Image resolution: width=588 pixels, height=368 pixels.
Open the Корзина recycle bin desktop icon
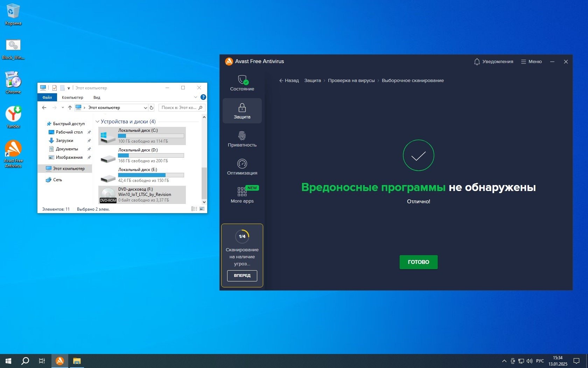pos(13,15)
